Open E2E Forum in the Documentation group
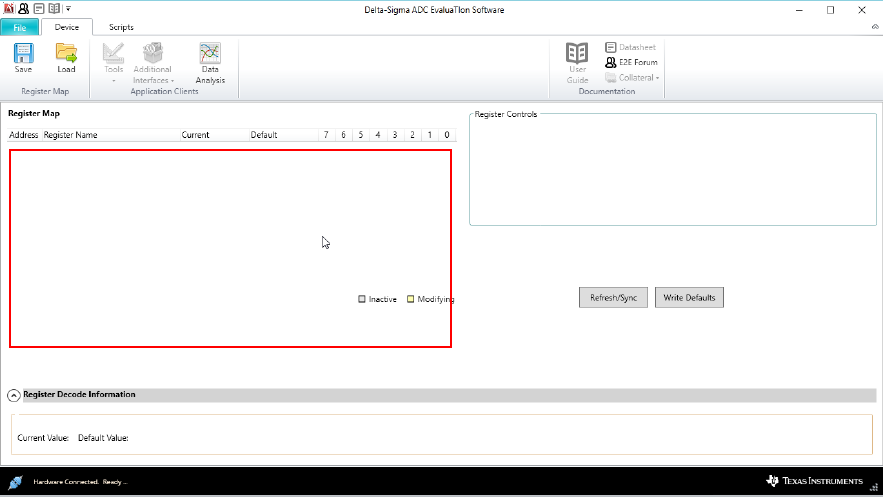 (631, 62)
